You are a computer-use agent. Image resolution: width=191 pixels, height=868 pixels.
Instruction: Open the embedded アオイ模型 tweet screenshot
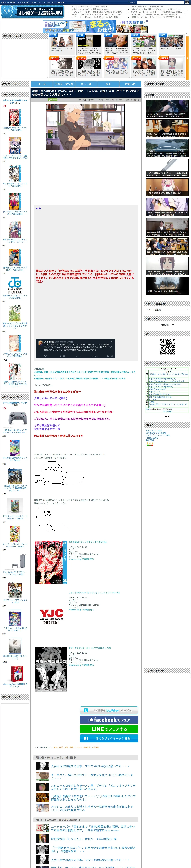[x=75, y=348]
